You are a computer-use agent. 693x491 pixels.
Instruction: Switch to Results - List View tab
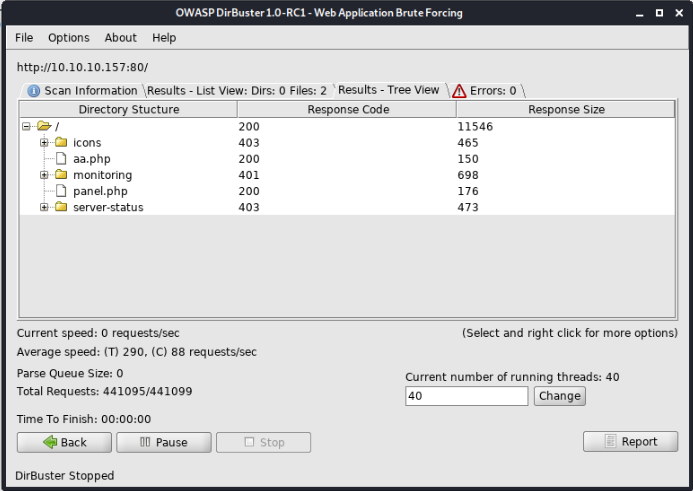pos(236,91)
